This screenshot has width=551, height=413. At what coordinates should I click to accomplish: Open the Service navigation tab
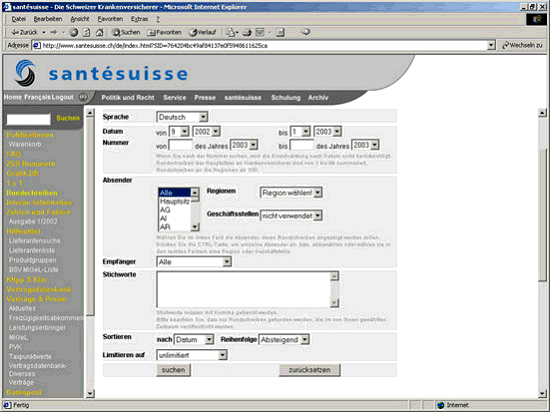coord(175,97)
